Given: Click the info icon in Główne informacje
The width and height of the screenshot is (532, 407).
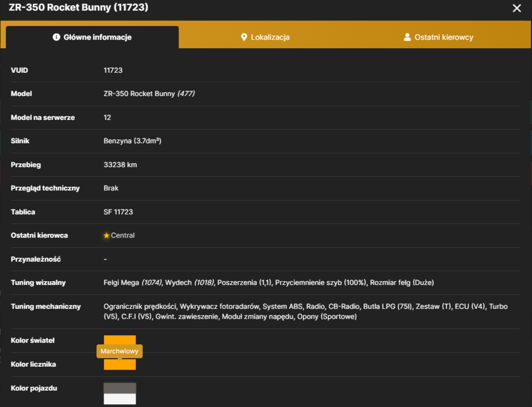Looking at the screenshot, I should click(x=56, y=37).
